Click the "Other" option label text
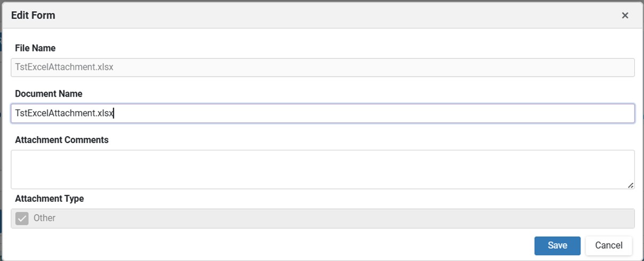 (x=44, y=218)
